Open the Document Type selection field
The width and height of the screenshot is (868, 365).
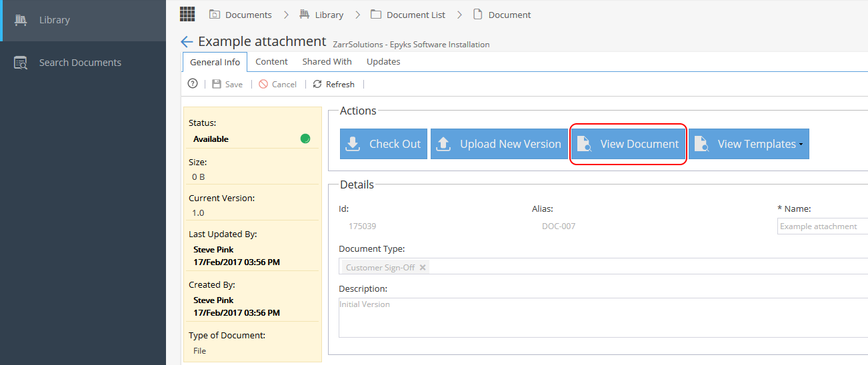click(603, 267)
